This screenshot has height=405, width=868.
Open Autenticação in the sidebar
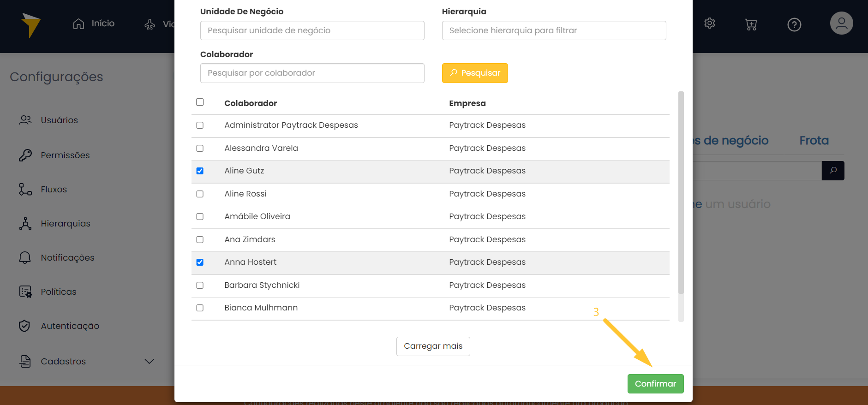[70, 326]
